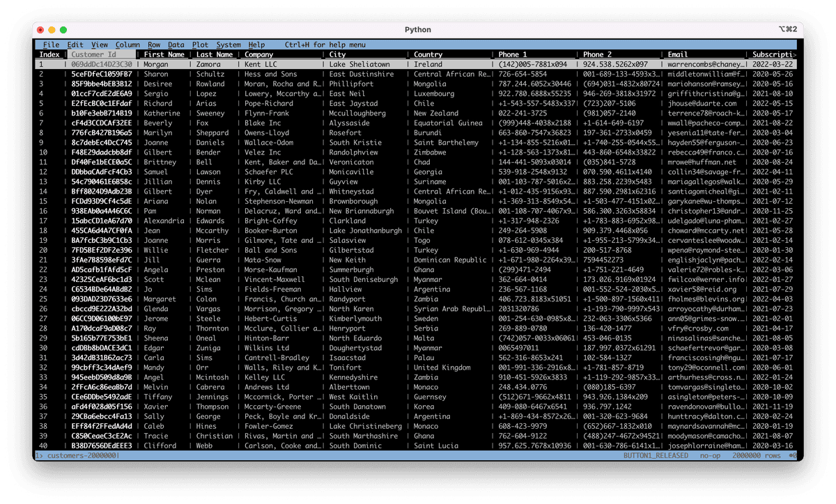Click city Whitneystad
This screenshot has height=504, width=836.
[x=353, y=191]
